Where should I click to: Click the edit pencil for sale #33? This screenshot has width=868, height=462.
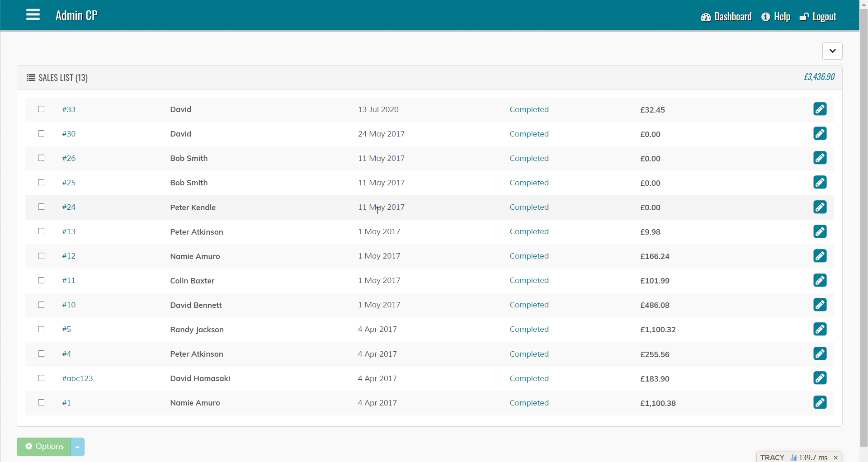coord(820,109)
